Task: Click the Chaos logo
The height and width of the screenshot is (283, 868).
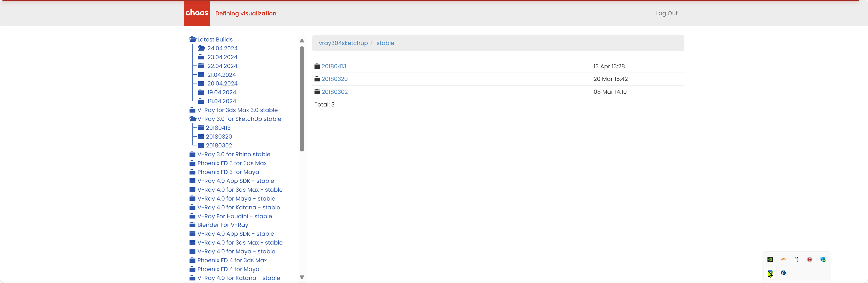Action: point(197,13)
